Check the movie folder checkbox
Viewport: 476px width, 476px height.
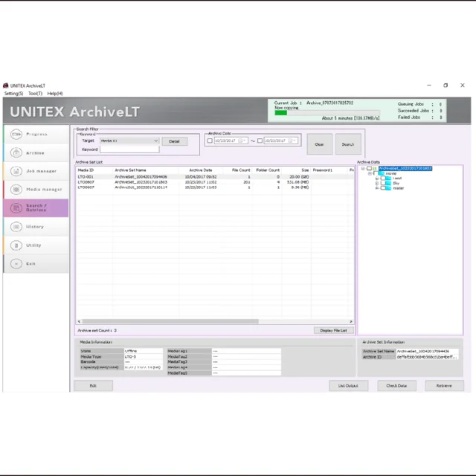tap(376, 173)
